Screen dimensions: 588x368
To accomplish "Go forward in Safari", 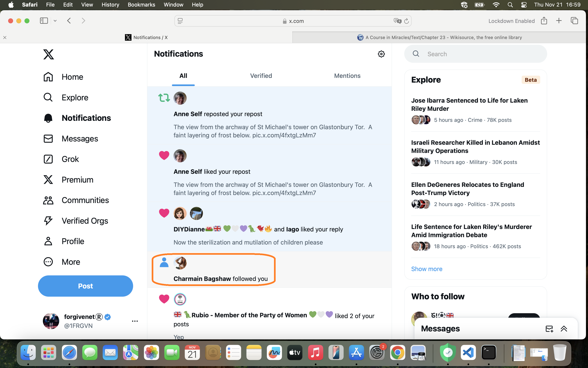I will [x=83, y=21].
